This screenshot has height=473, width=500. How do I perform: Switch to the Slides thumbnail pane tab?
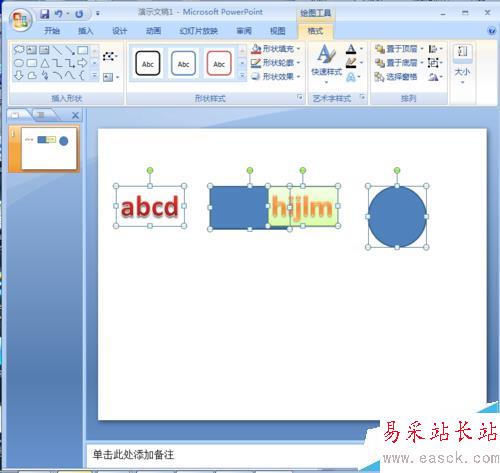click(x=17, y=115)
